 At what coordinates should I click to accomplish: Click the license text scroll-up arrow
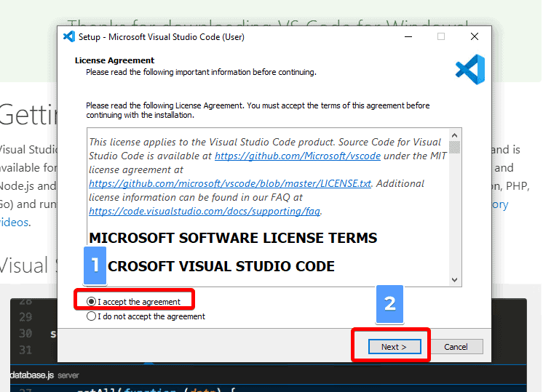pyautogui.click(x=455, y=135)
